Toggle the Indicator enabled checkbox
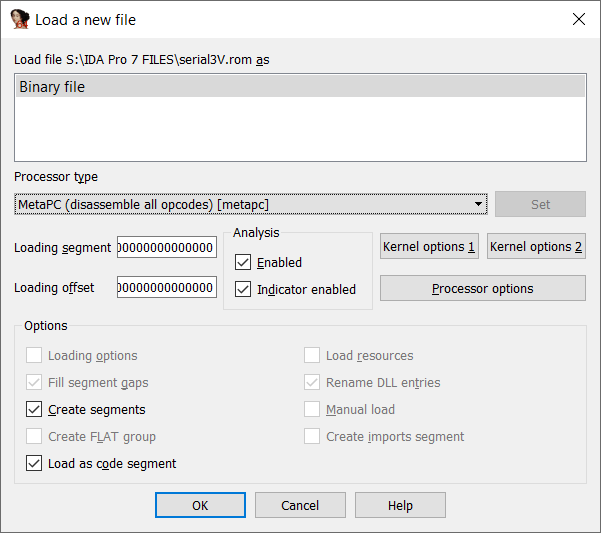The image size is (601, 533). pyautogui.click(x=243, y=289)
